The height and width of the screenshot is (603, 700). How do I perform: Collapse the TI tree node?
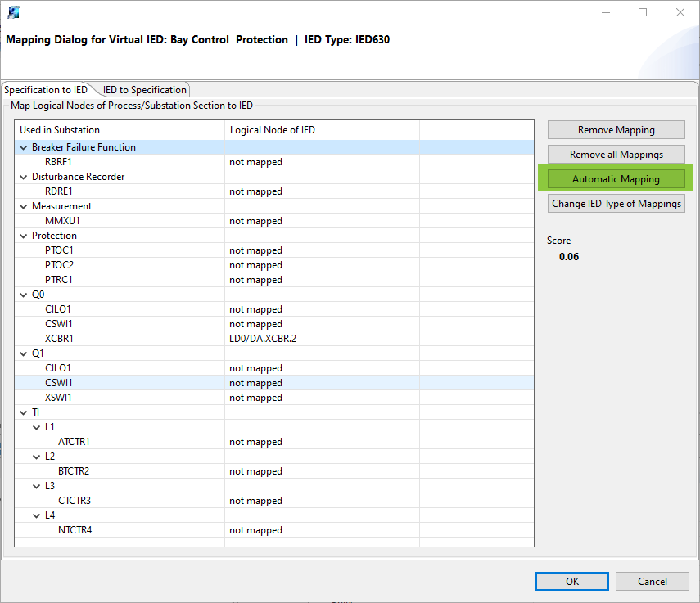click(x=24, y=413)
